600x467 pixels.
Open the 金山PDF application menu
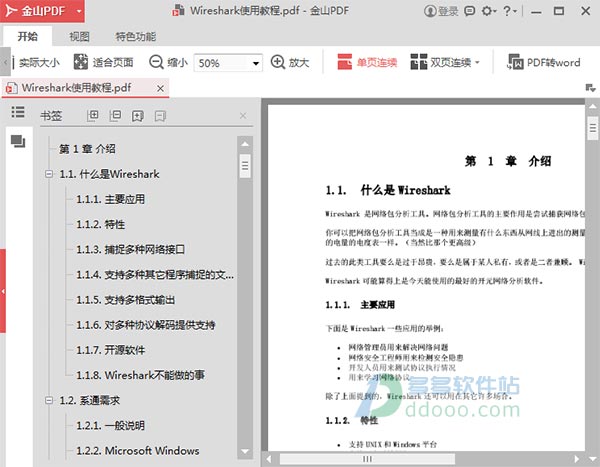42,11
